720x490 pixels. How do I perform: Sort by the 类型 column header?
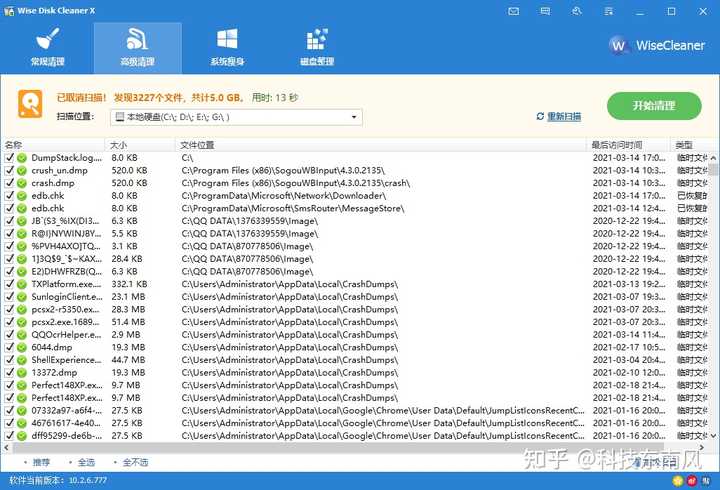point(694,145)
